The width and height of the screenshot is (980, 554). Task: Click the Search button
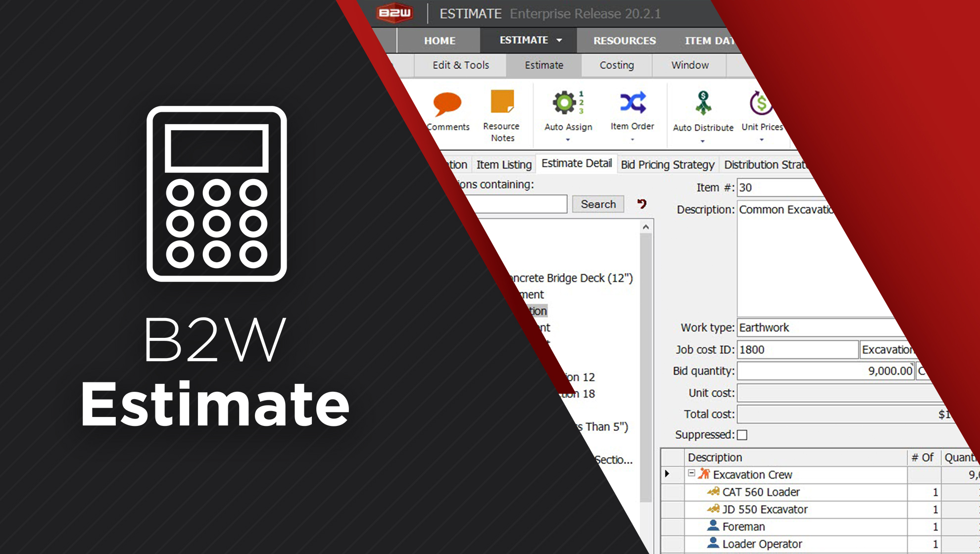[x=598, y=204]
